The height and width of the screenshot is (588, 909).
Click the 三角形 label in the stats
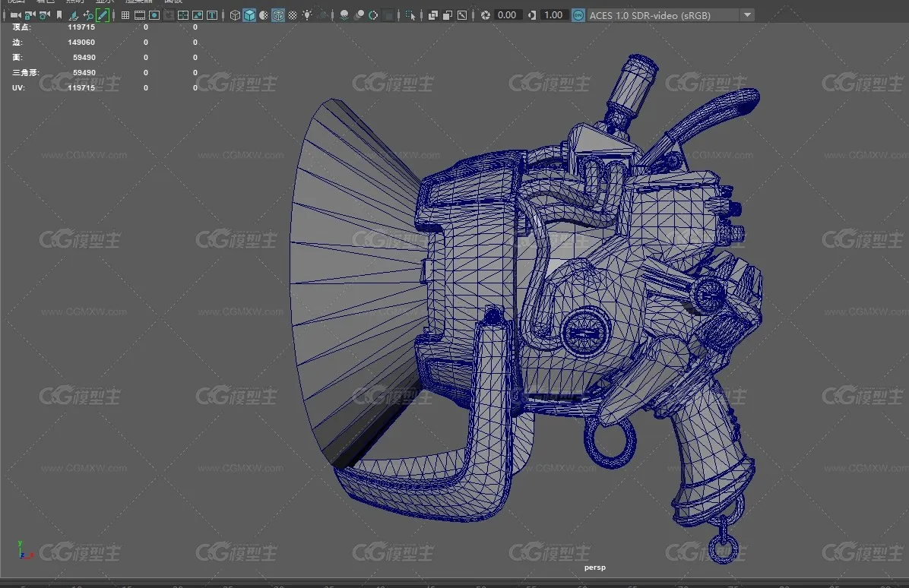26,72
